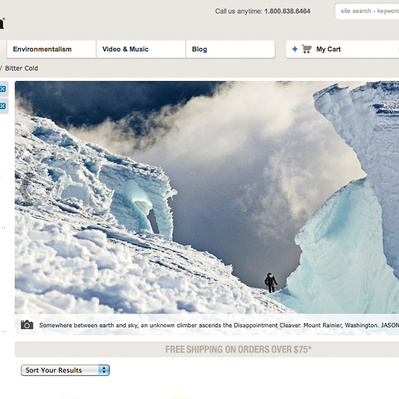Remove the second filter with blue X
The image size is (399, 399).
pyautogui.click(x=3, y=106)
